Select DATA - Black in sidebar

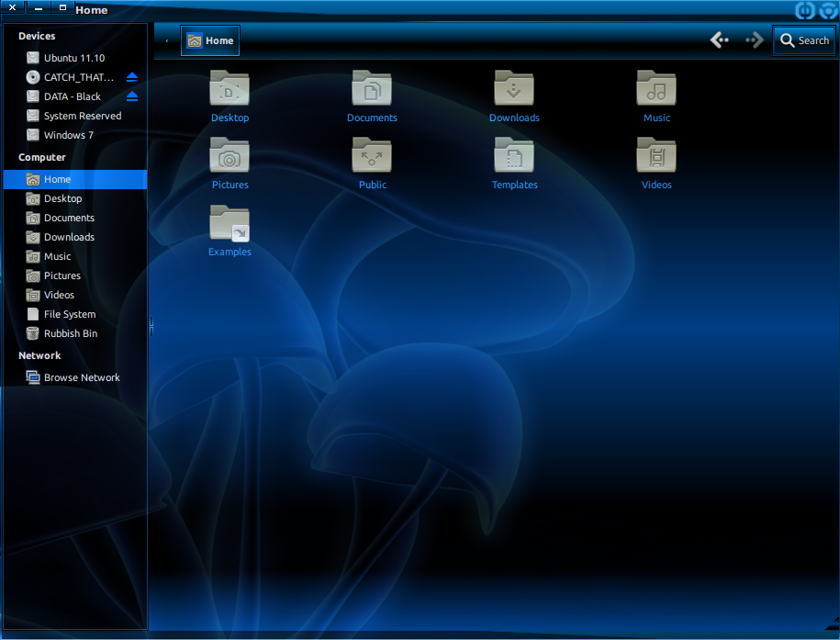75,96
